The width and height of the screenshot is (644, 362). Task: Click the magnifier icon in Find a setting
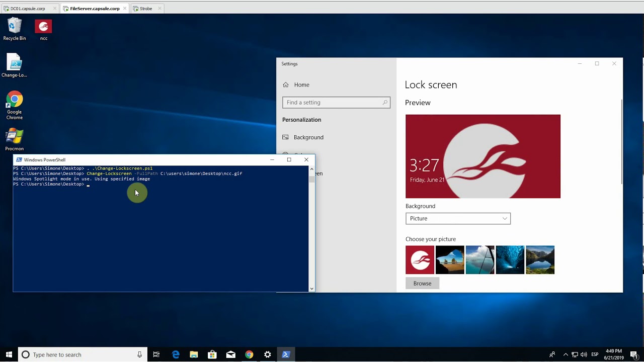pos(385,103)
